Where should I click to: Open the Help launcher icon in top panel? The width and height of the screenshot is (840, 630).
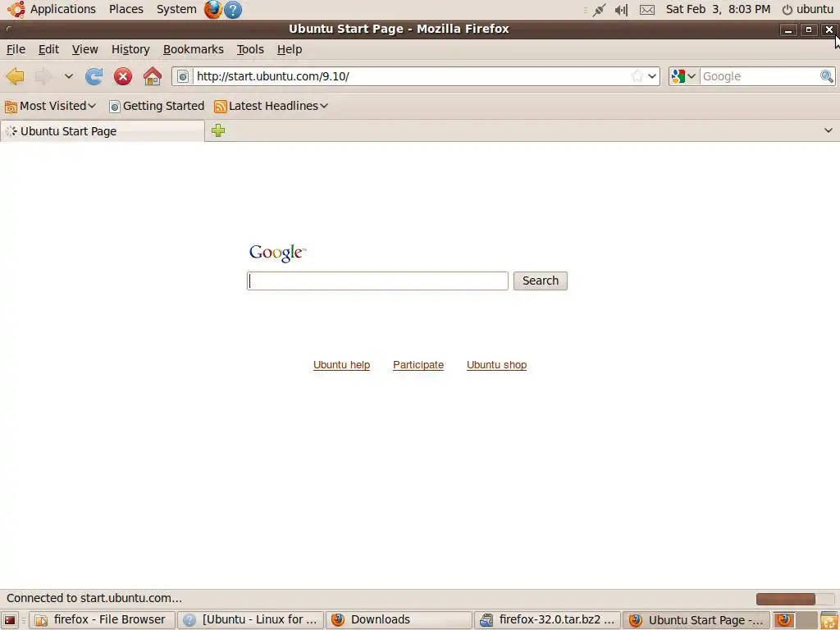pyautogui.click(x=232, y=10)
